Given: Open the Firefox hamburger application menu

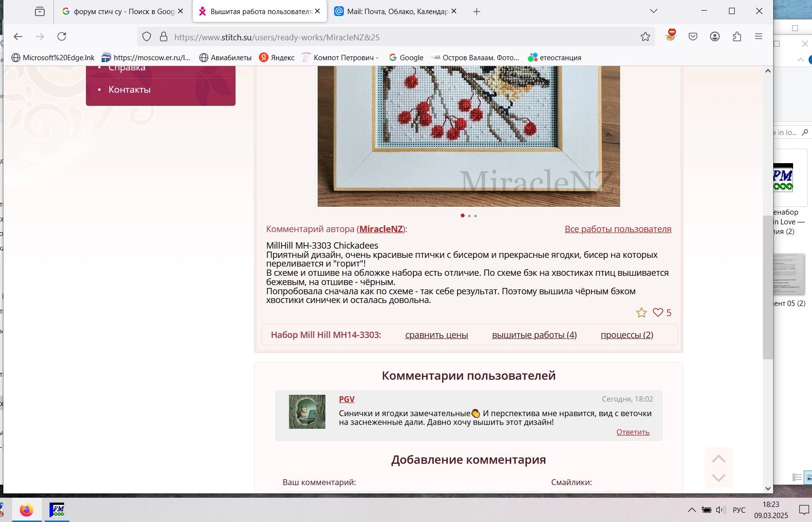Looking at the screenshot, I should tap(759, 36).
